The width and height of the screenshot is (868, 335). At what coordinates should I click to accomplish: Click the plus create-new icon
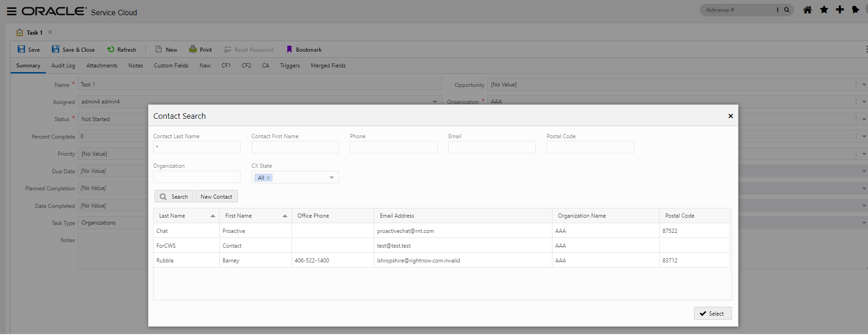(x=840, y=10)
